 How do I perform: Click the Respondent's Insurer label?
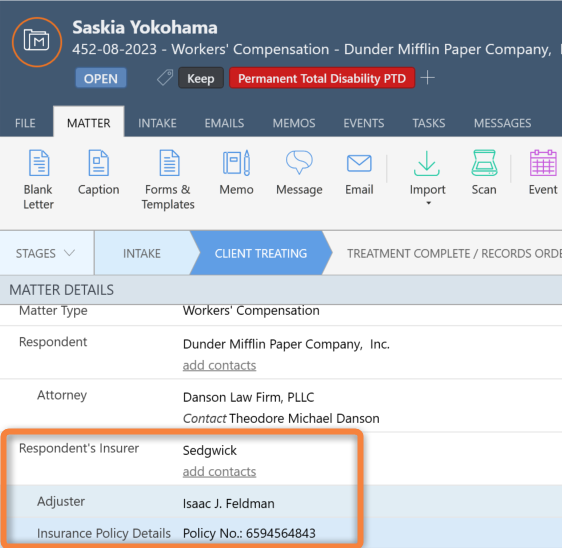pos(79,448)
